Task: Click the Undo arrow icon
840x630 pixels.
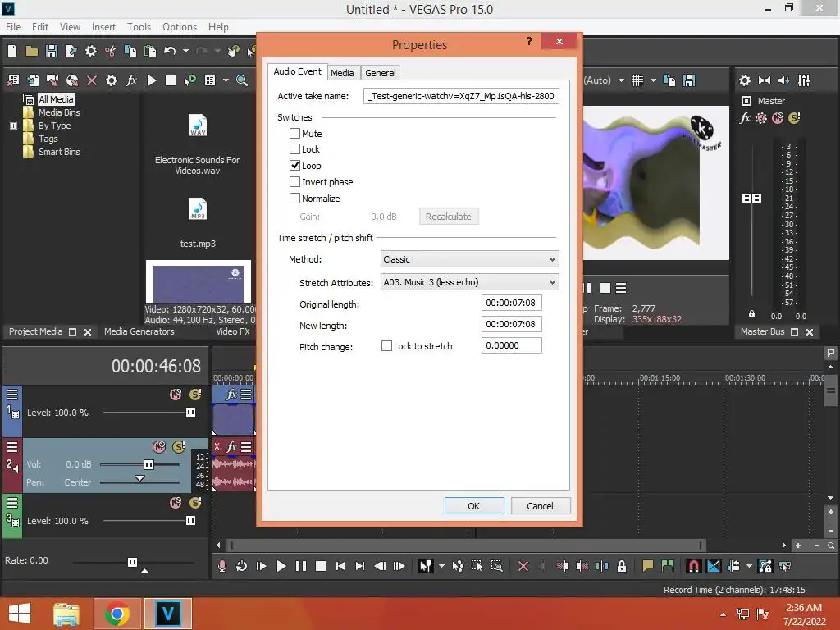Action: pos(170,51)
